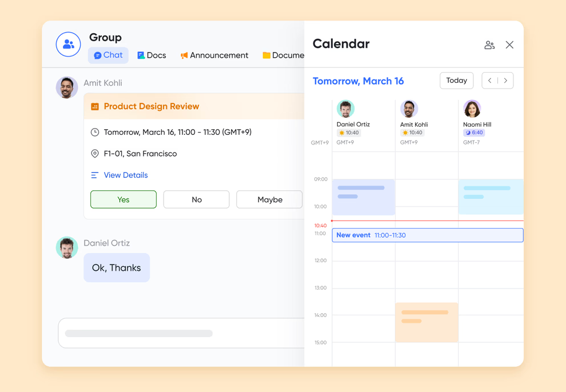Click the calendar icon beside Product Design Review
566x392 pixels.
(x=95, y=106)
